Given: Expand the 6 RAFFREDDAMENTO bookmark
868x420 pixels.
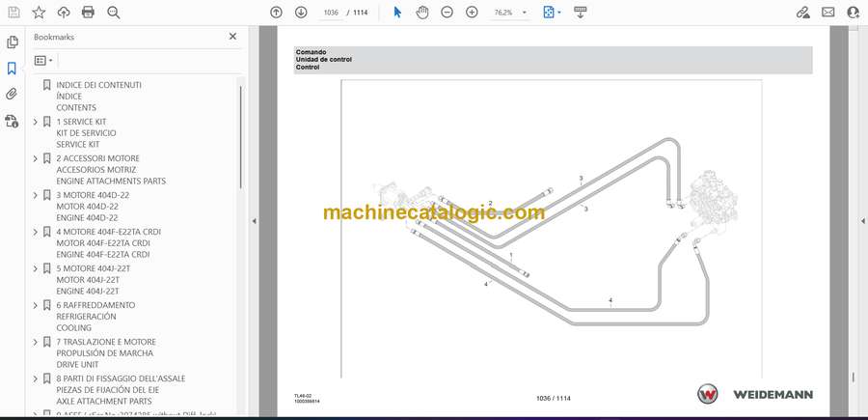Looking at the screenshot, I should 36,305.
